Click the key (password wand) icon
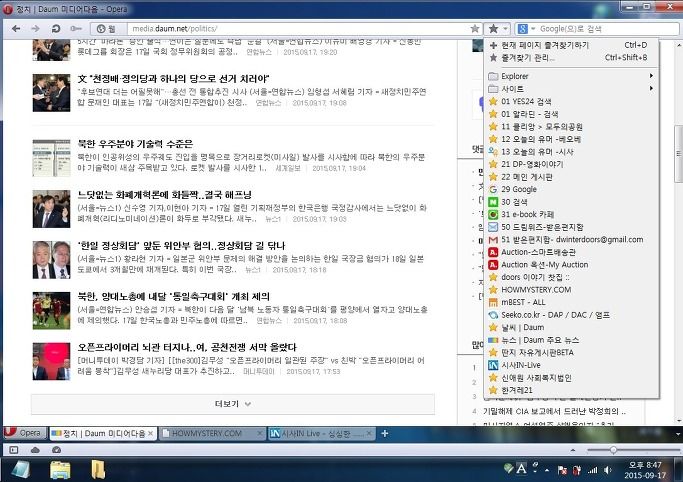The width and height of the screenshot is (683, 482). coord(76,29)
